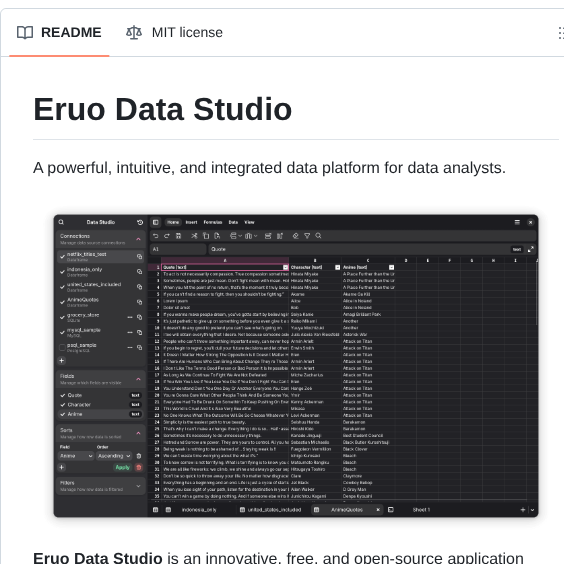Switch to the Insert ribbon tab
Screen dimensions: 564x564
click(191, 222)
